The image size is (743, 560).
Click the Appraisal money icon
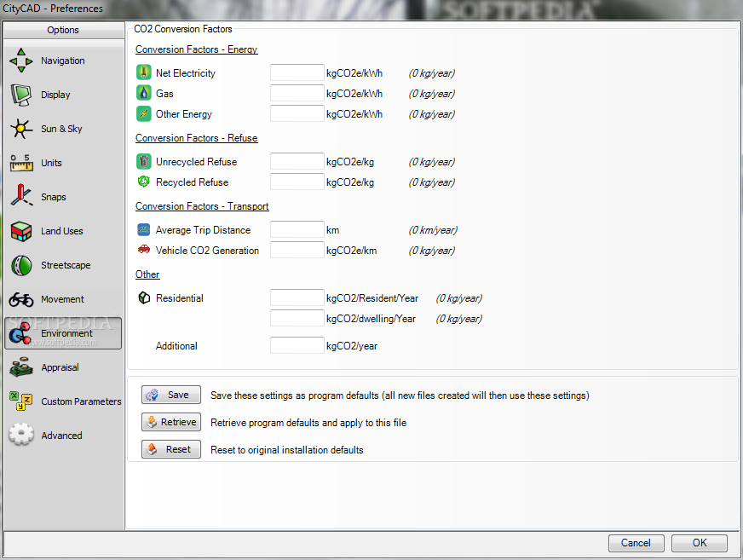(x=20, y=367)
